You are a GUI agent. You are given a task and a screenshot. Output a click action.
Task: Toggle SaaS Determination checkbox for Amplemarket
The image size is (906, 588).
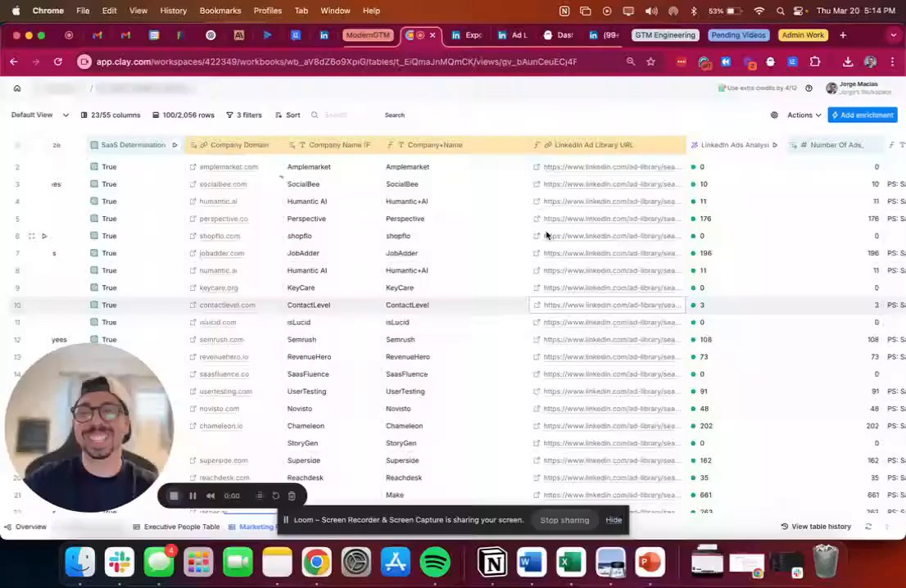coord(94,166)
